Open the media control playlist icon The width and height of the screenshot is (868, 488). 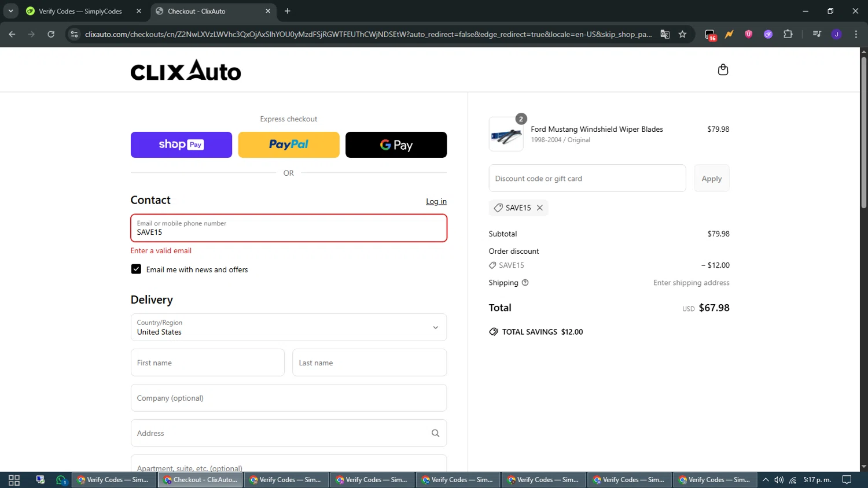click(816, 34)
